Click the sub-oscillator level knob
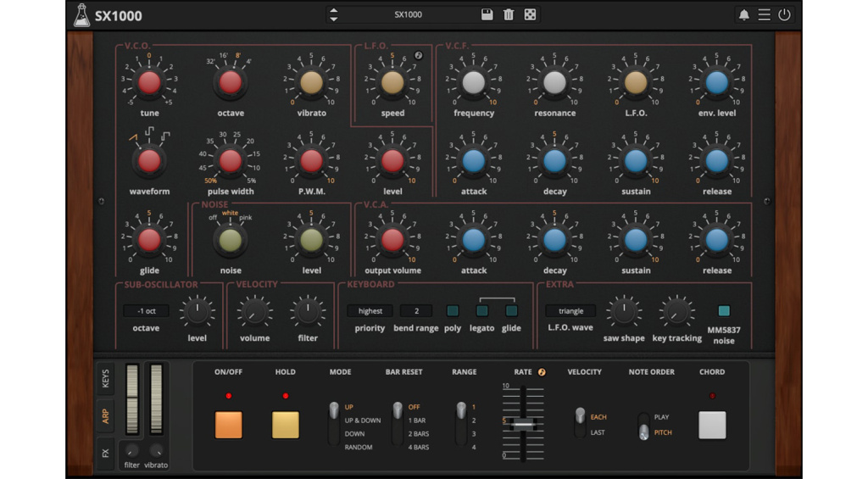868x479 pixels. click(197, 311)
